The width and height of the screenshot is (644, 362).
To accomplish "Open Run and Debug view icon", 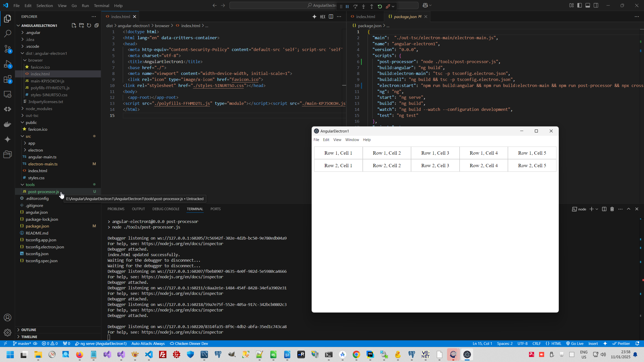I will (8, 64).
